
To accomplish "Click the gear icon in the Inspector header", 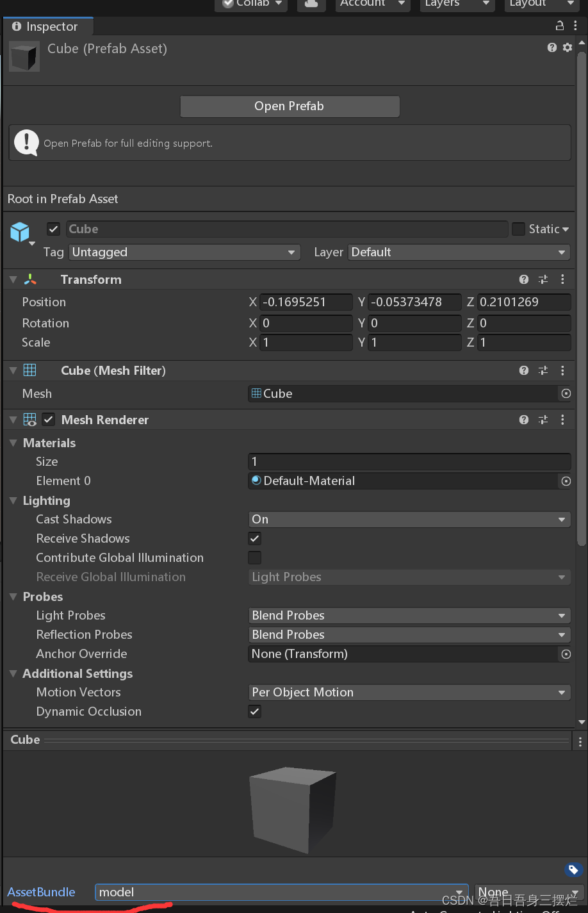I will (x=568, y=47).
